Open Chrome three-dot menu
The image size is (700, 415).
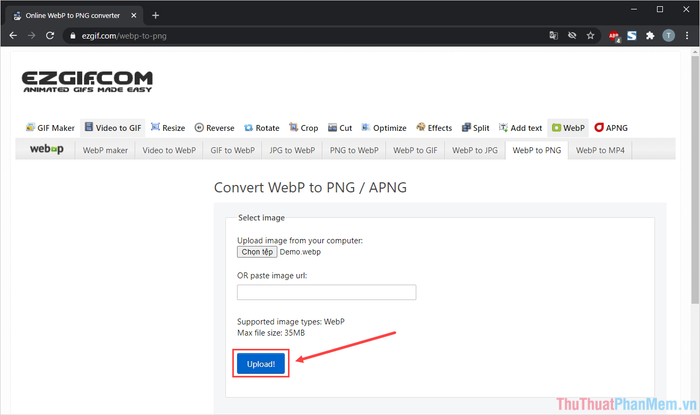[x=687, y=35]
